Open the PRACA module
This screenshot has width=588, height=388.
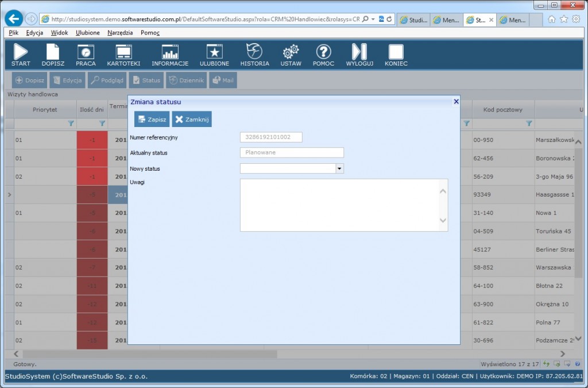click(86, 55)
